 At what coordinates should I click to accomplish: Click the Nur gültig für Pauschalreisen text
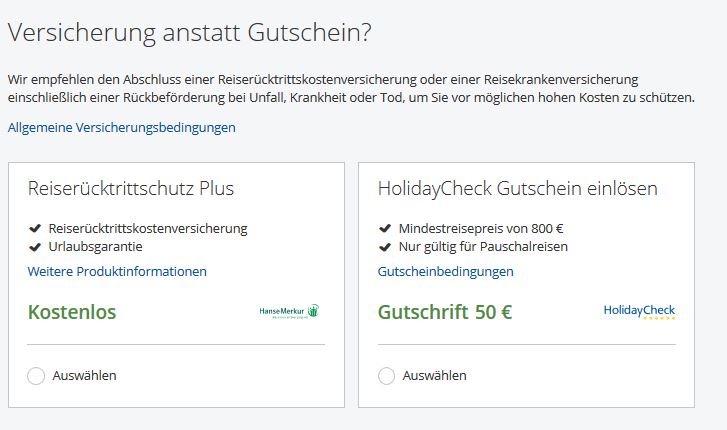[483, 247]
